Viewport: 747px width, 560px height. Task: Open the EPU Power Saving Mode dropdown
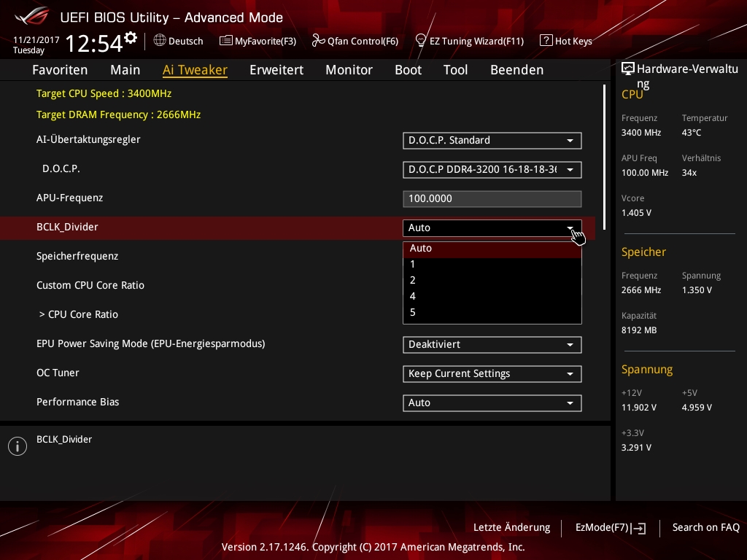(492, 345)
